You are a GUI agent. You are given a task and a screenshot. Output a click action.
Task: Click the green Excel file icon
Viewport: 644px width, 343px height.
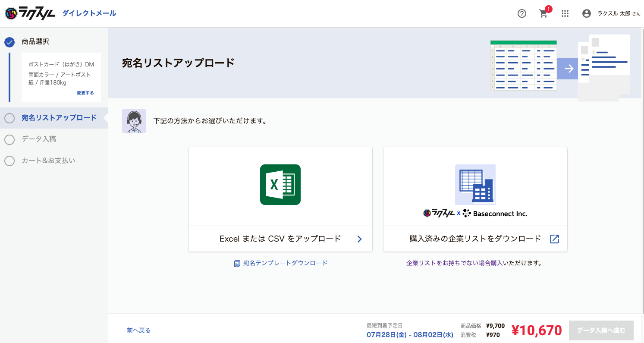click(280, 185)
